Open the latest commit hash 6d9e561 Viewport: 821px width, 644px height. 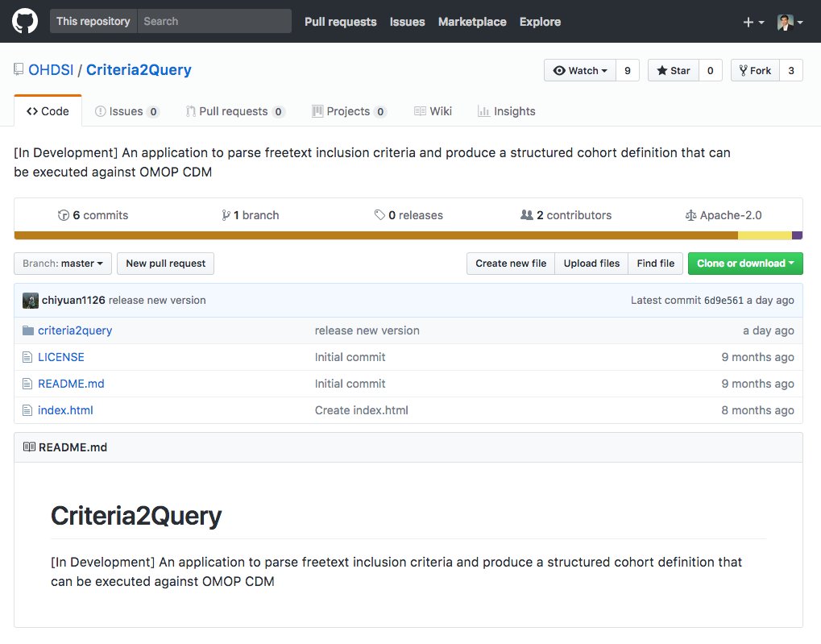tap(724, 301)
